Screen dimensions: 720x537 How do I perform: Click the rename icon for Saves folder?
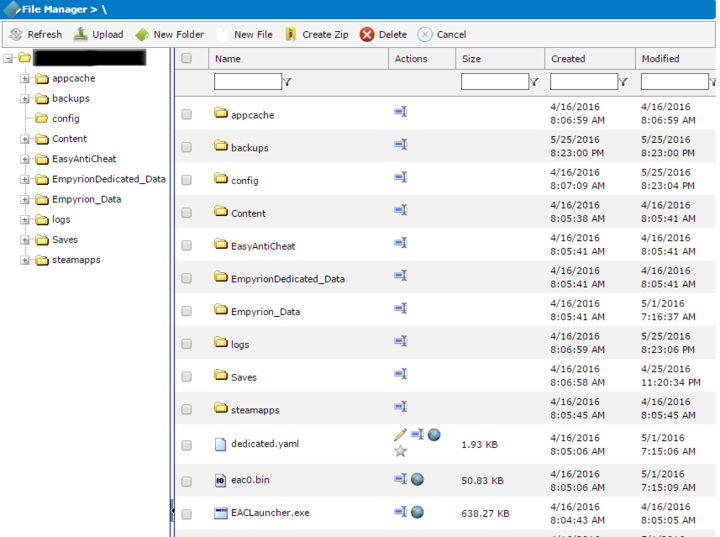(x=400, y=374)
